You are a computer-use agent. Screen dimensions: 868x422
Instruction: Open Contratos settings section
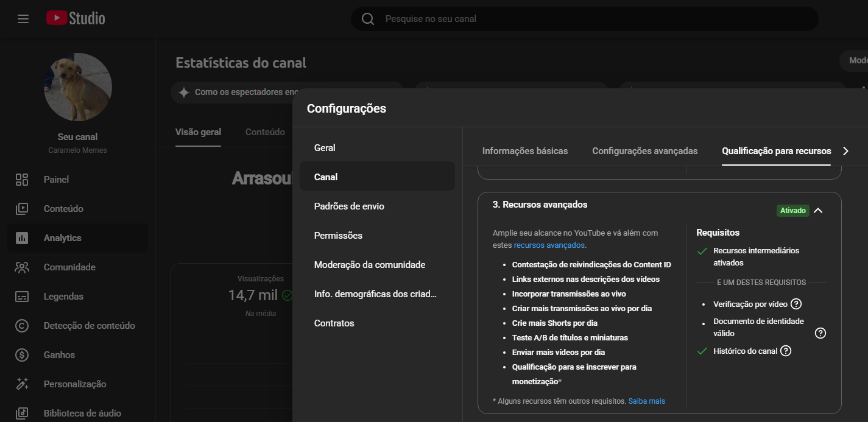[x=377, y=323]
